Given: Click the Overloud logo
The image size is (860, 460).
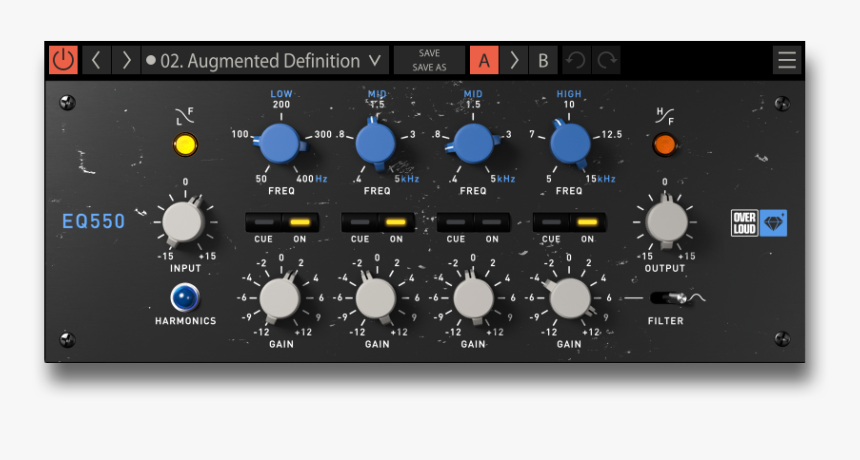Looking at the screenshot, I should (745, 223).
